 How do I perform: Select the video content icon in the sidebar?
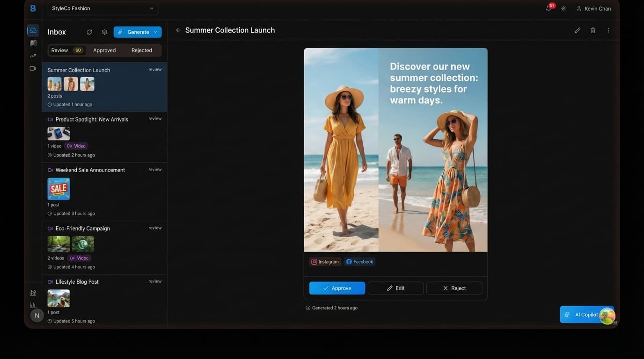pyautogui.click(x=32, y=68)
